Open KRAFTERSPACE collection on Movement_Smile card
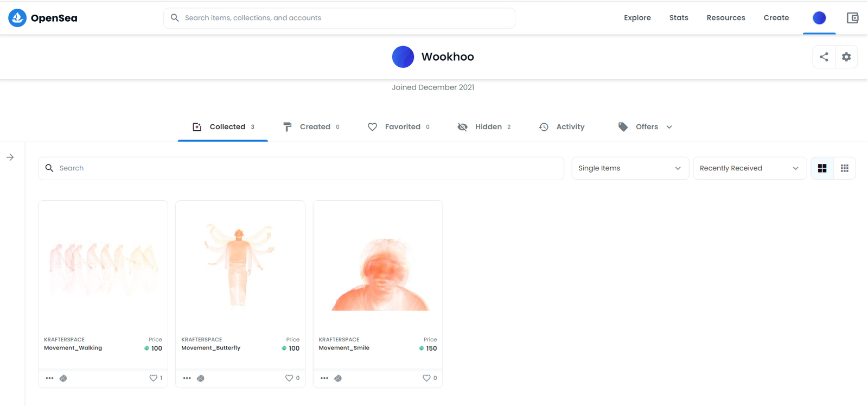The width and height of the screenshot is (868, 406). pos(339,340)
